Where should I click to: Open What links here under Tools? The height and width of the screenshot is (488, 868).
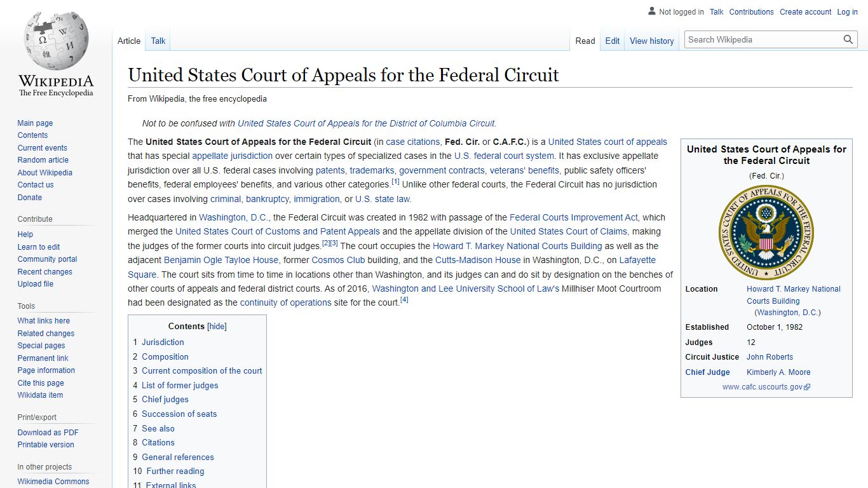pos(43,321)
